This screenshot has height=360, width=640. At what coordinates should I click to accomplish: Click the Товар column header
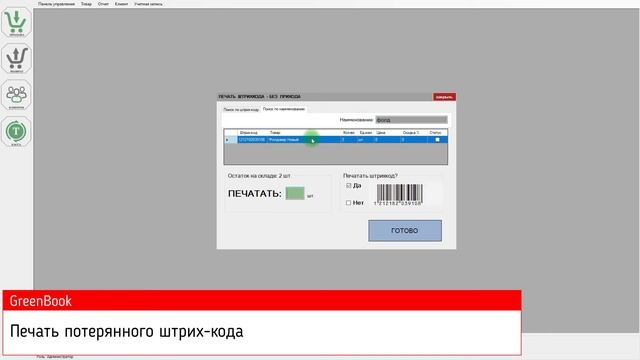[x=304, y=133]
